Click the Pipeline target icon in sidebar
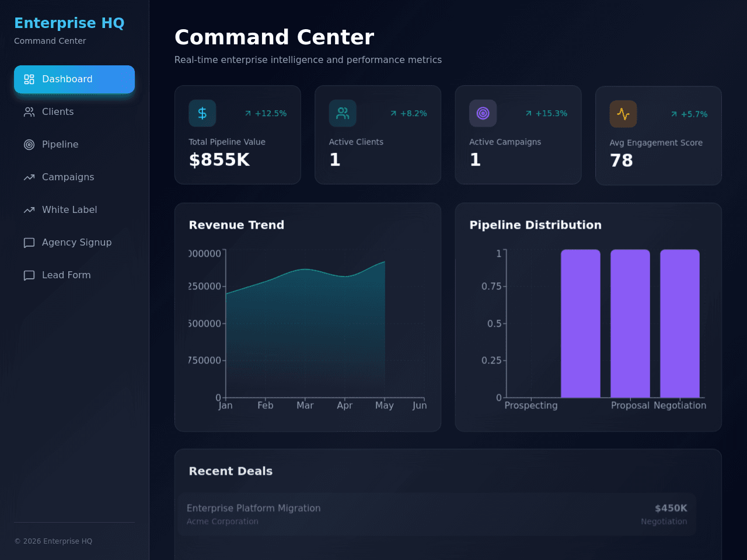 coord(29,145)
